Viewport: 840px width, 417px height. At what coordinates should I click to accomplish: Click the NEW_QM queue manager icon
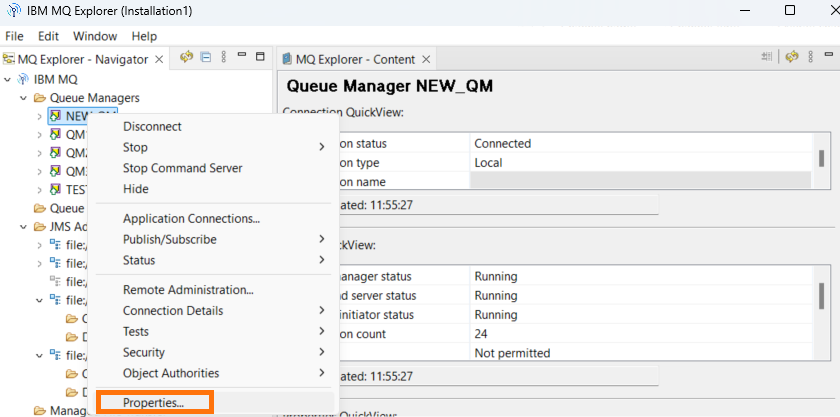click(x=55, y=116)
